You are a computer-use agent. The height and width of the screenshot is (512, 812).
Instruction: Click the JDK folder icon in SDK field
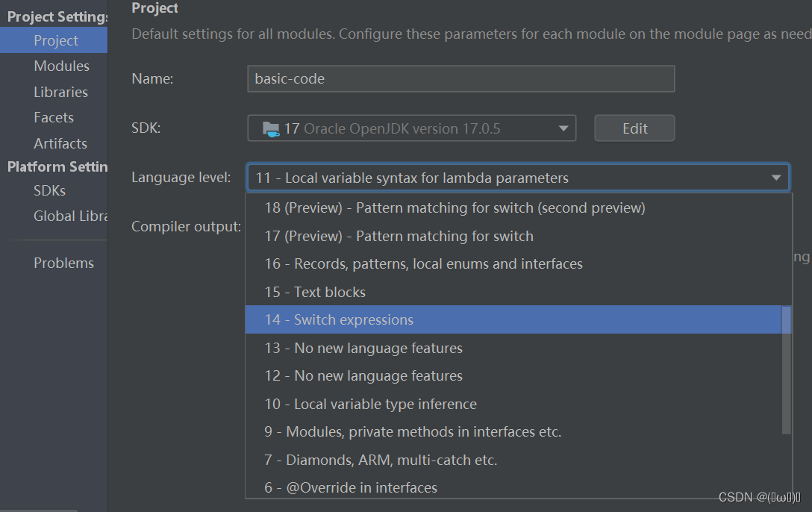pos(271,129)
